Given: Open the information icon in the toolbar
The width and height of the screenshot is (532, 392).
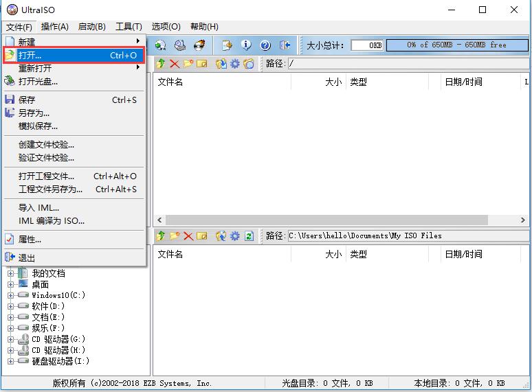Looking at the screenshot, I should pos(246,45).
